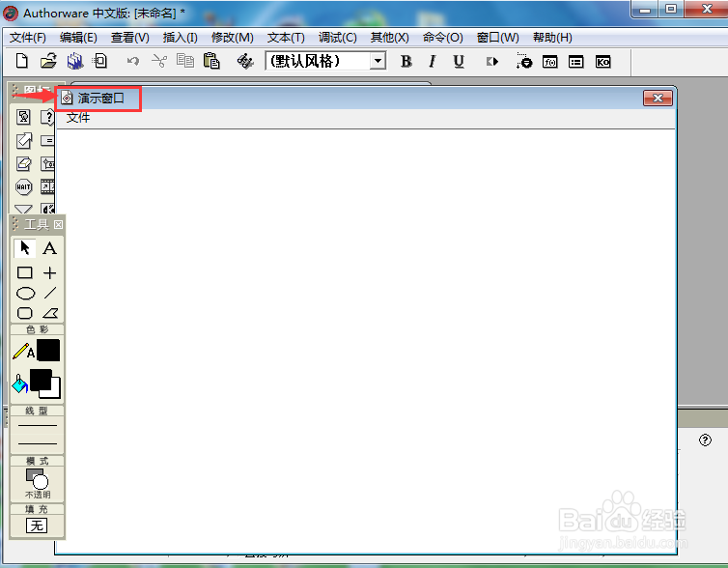Click the Import toolbar icon

(99, 61)
